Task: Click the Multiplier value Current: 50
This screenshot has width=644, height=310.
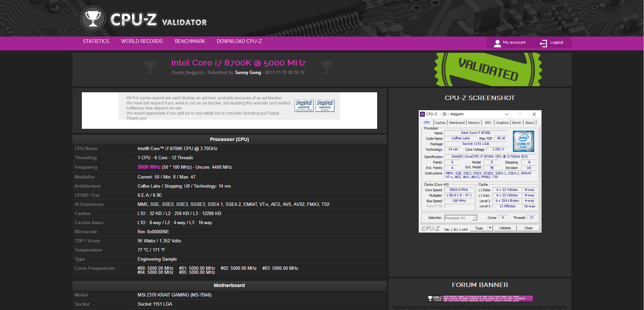Action: click(x=166, y=177)
